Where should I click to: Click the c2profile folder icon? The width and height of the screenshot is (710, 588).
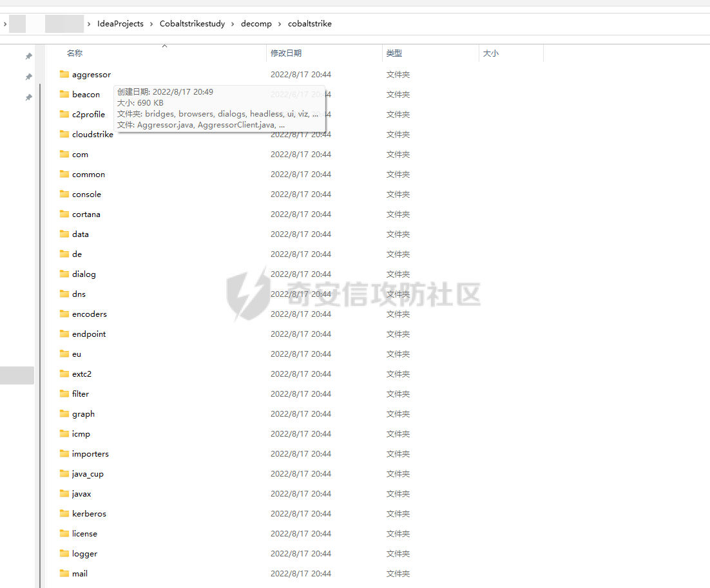pyautogui.click(x=64, y=114)
